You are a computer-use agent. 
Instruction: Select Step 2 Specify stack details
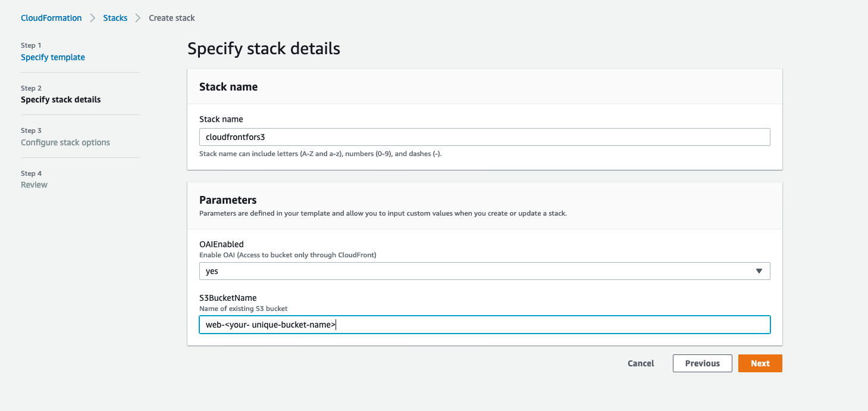pyautogui.click(x=60, y=99)
